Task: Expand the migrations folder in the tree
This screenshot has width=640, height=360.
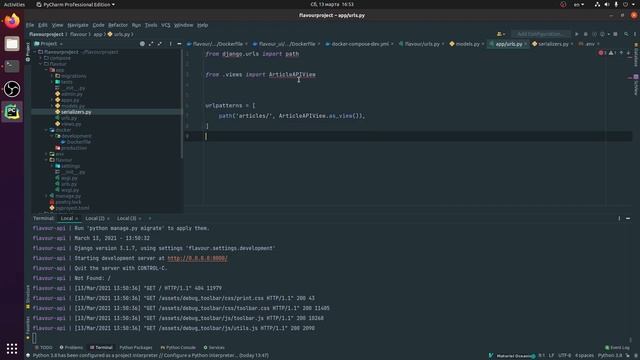Action: pyautogui.click(x=52, y=76)
